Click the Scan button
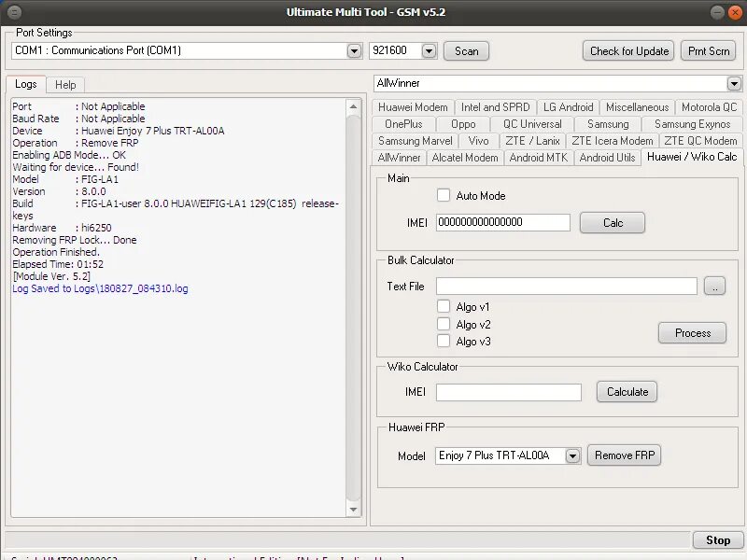Screen dimensions: 747x560 click(466, 51)
